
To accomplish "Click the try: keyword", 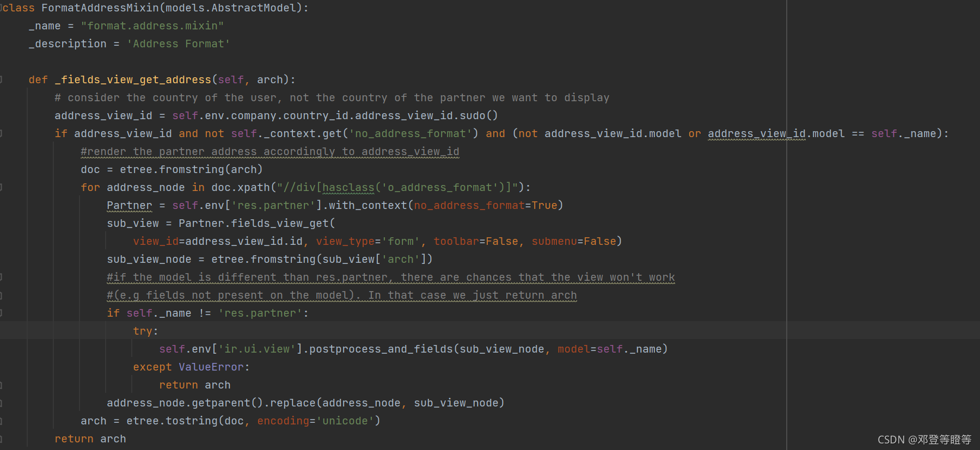I will (x=145, y=331).
